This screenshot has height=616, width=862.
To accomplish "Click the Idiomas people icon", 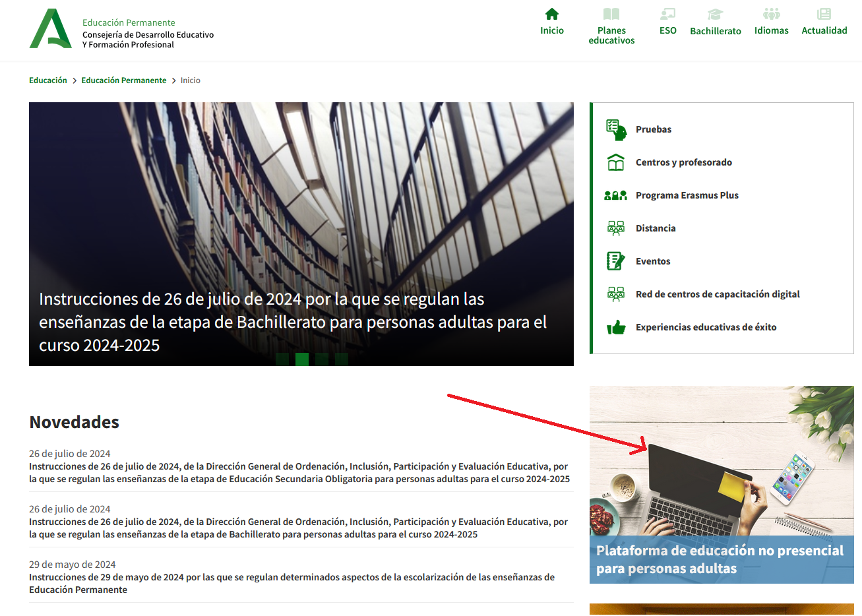I will pos(772,14).
